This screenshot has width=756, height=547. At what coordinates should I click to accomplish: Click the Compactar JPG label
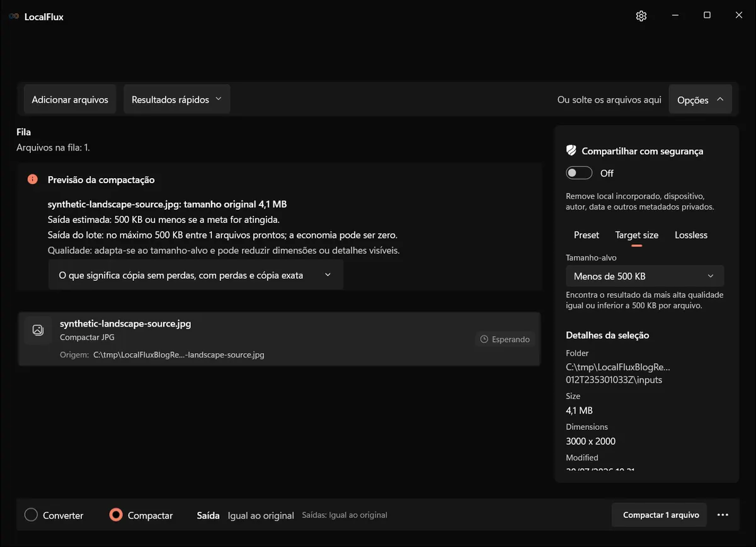[87, 337]
